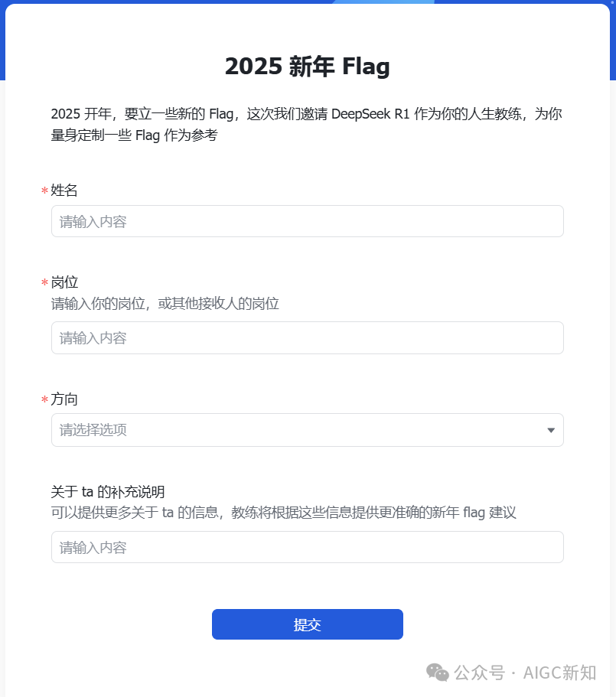Select the 方向 field label
616x697 pixels.
(64, 399)
